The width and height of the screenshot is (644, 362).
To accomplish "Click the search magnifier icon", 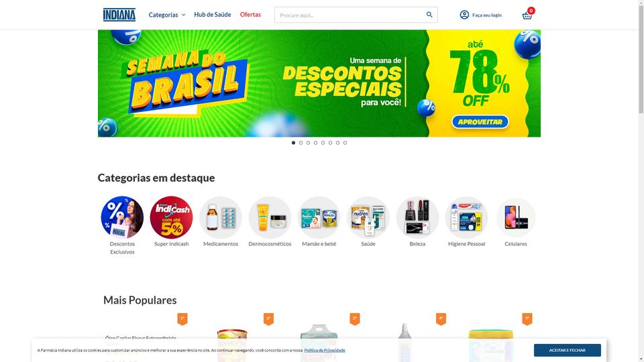I will click(429, 15).
